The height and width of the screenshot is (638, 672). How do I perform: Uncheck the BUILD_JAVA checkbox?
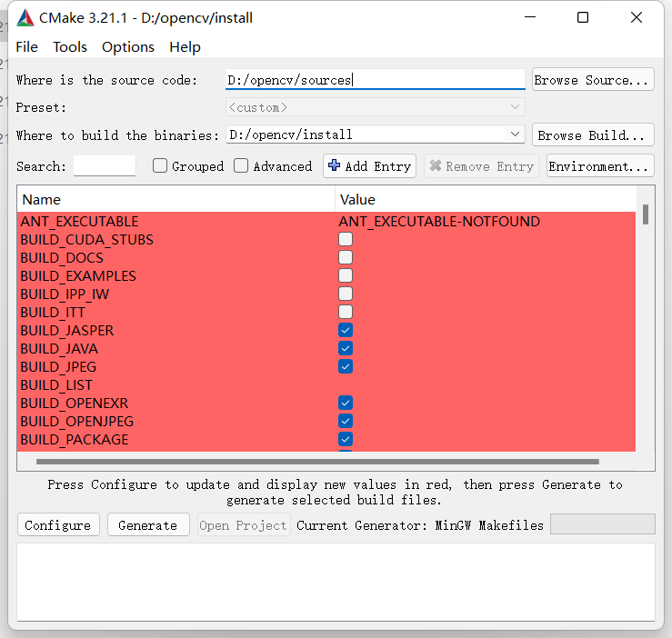pos(346,348)
